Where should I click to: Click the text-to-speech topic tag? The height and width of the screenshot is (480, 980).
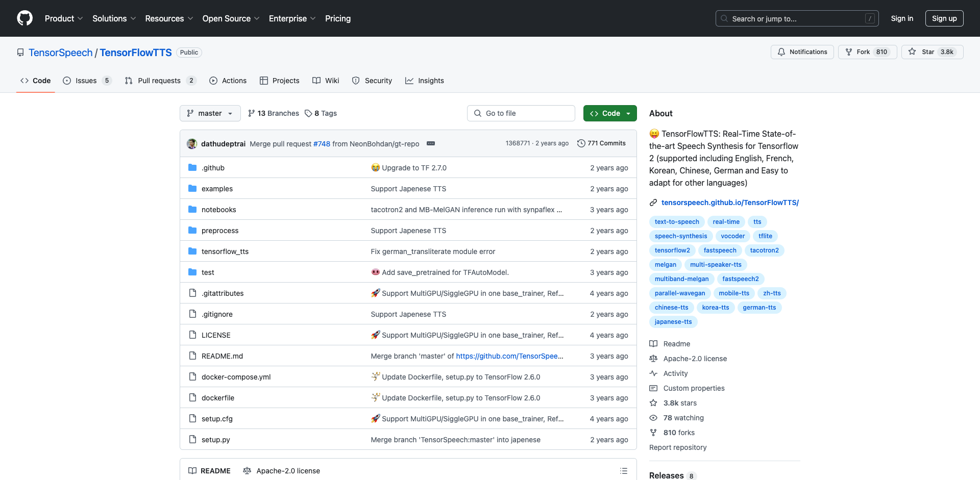pos(677,222)
